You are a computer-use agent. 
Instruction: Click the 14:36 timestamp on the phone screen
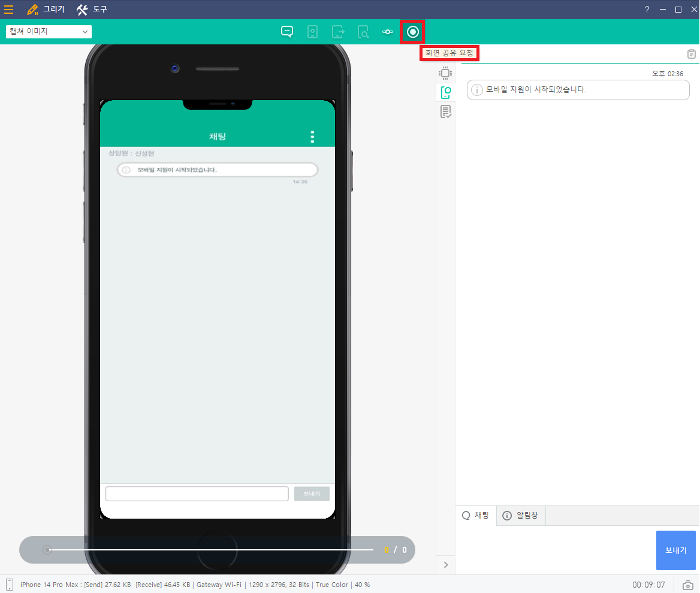pos(300,182)
